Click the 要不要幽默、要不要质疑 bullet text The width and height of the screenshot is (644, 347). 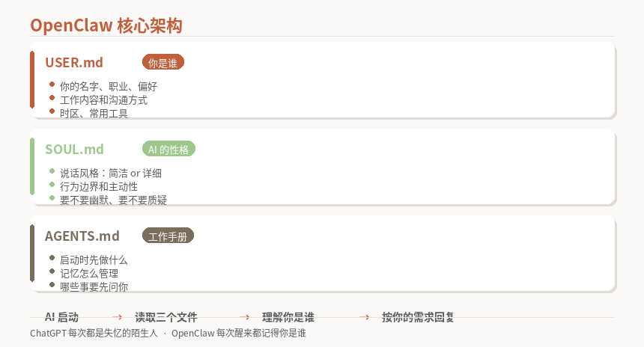click(x=113, y=200)
